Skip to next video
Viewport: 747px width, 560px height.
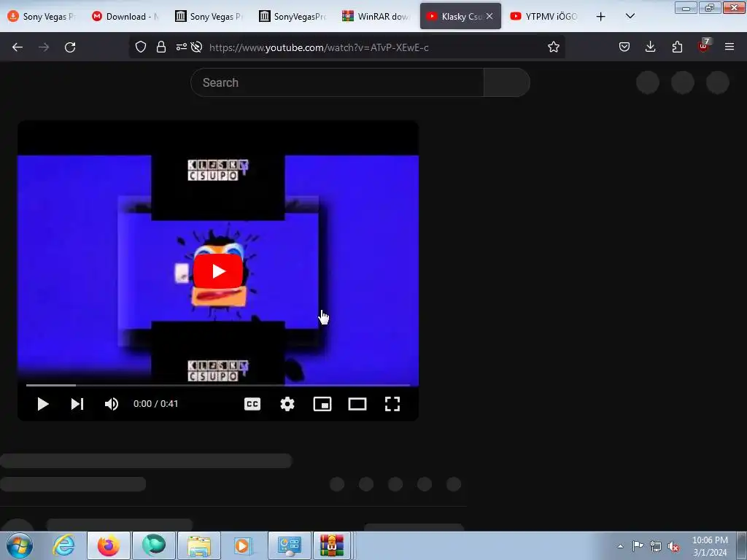point(77,404)
